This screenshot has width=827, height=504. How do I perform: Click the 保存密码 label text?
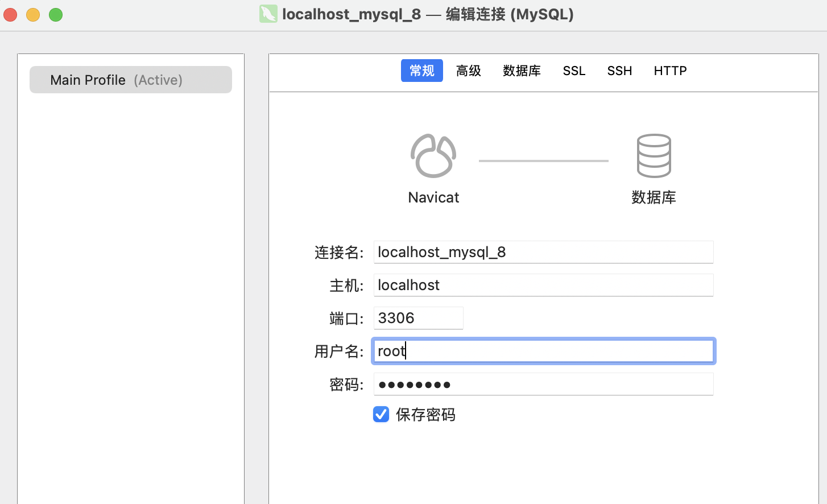(425, 415)
